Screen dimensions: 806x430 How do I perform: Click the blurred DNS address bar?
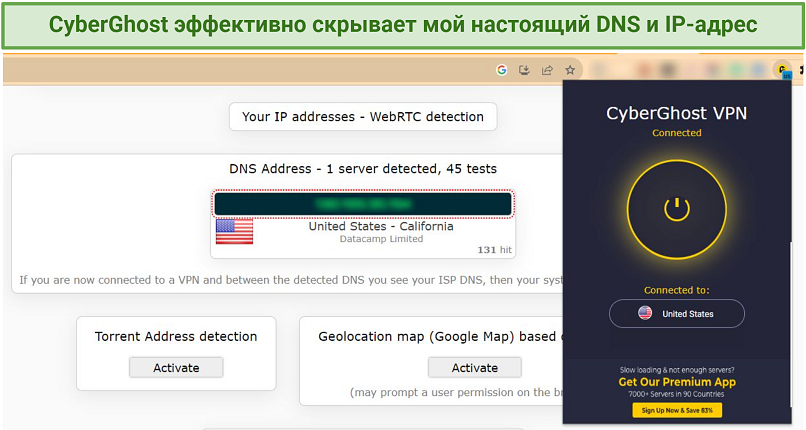point(363,204)
